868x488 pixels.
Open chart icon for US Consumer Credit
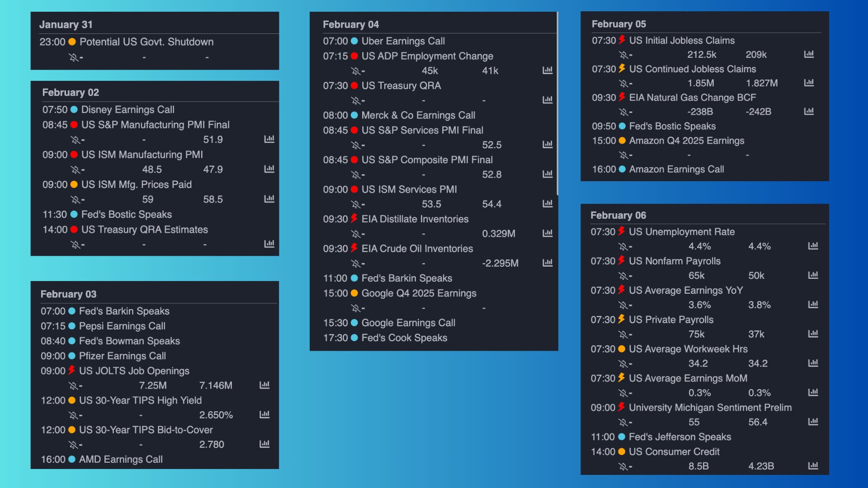click(813, 466)
